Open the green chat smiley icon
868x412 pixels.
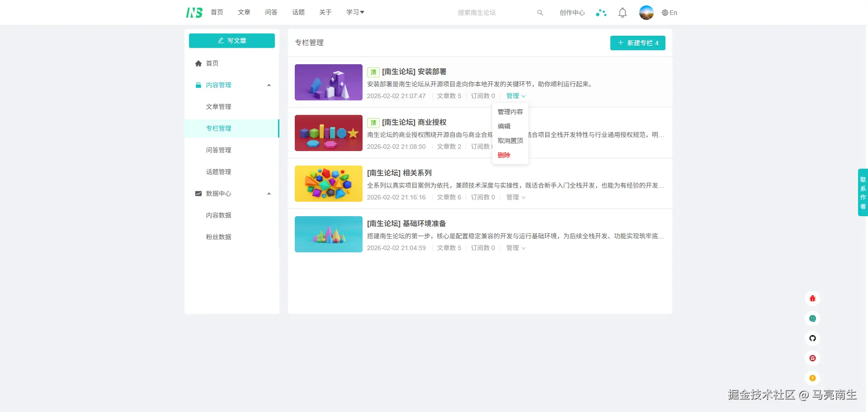coord(812,318)
